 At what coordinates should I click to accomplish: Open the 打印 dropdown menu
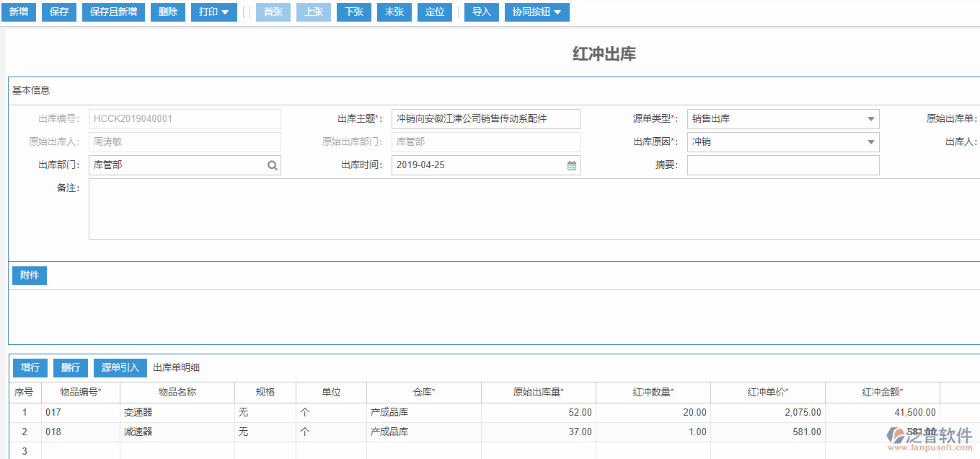tap(213, 12)
